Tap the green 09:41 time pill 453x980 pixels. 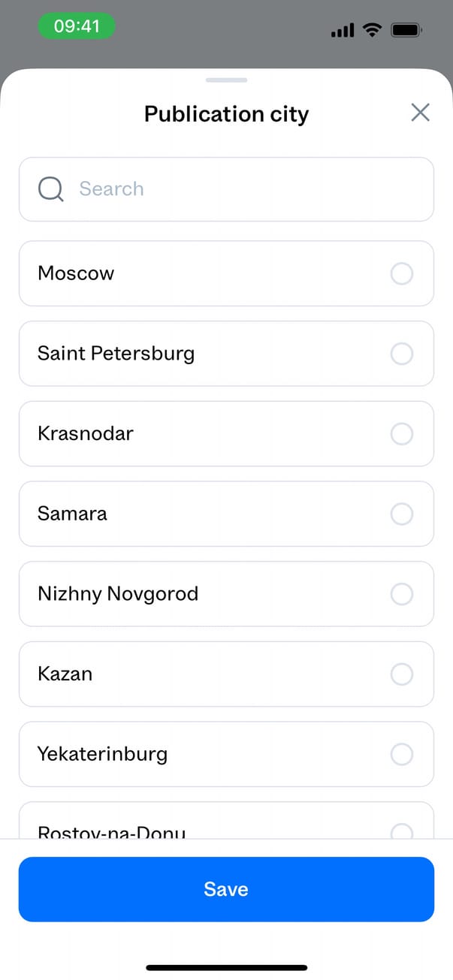(77, 27)
